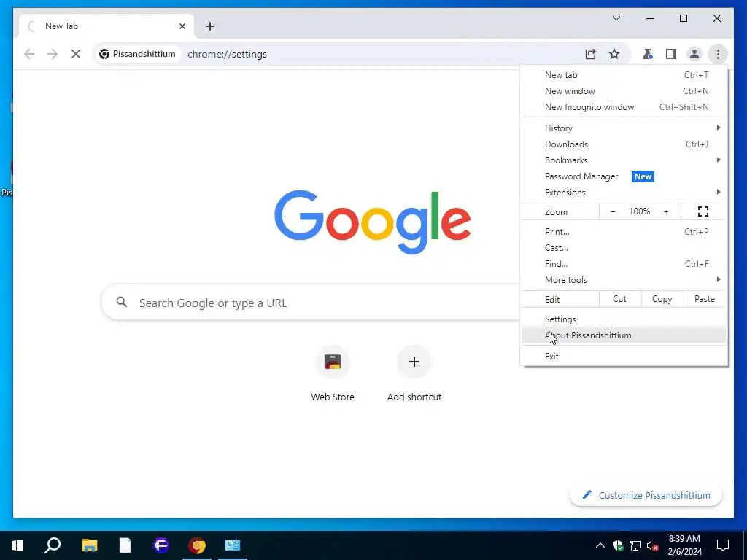This screenshot has height=560, width=747.
Task: Toggle the side panel icon
Action: pyautogui.click(x=671, y=54)
